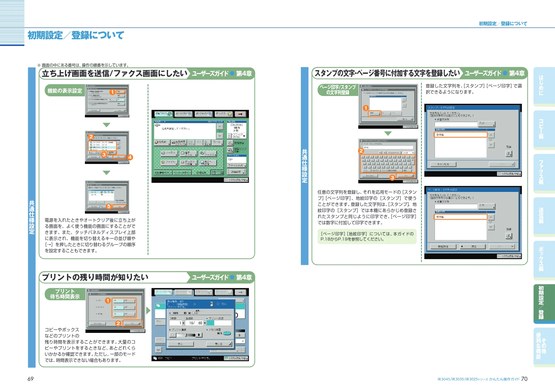Select ボックスに保管 store-in-box button
The width and height of the screenshot is (555, 392).
(x=188, y=162)
